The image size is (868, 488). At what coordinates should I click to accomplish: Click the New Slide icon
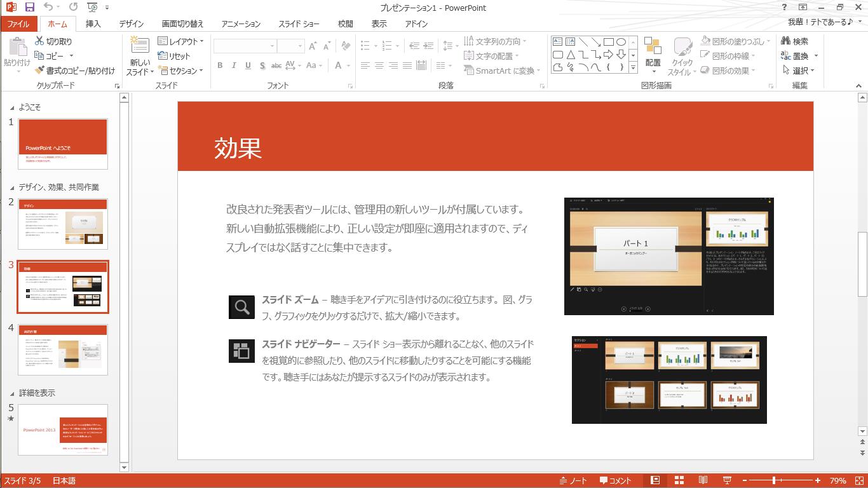click(139, 46)
